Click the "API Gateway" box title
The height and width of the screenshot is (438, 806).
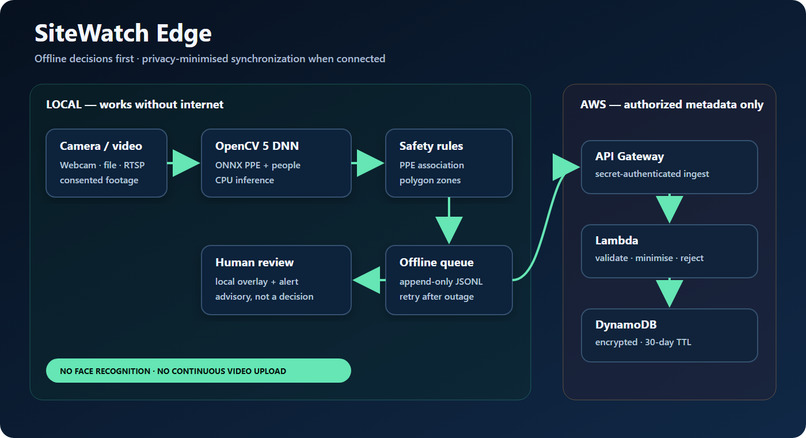(x=630, y=156)
